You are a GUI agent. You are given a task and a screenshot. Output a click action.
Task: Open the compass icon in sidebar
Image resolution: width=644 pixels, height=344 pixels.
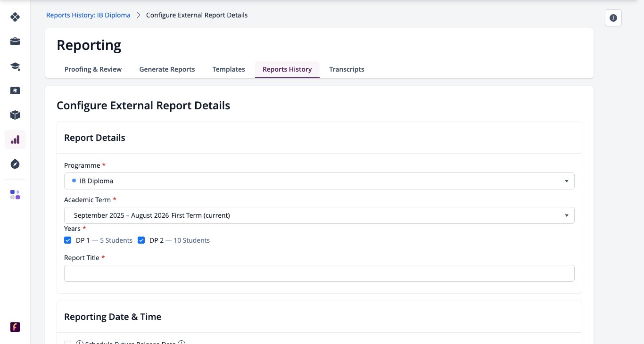[x=15, y=164]
